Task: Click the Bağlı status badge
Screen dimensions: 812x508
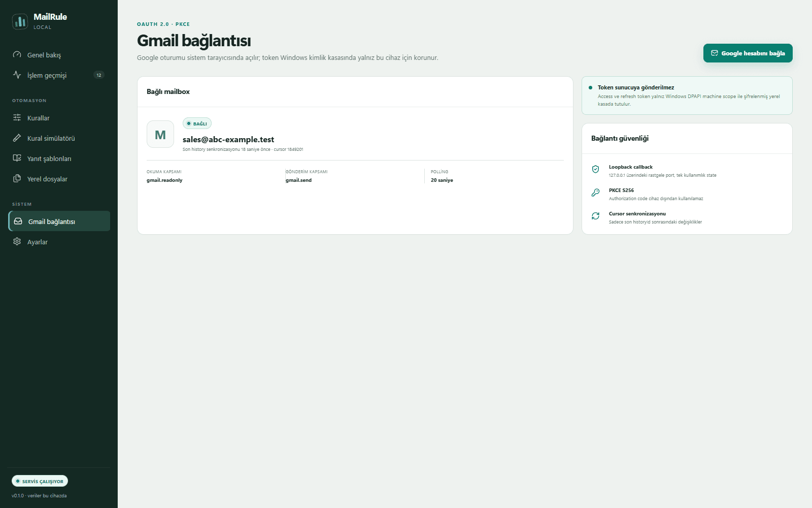Action: (x=197, y=123)
